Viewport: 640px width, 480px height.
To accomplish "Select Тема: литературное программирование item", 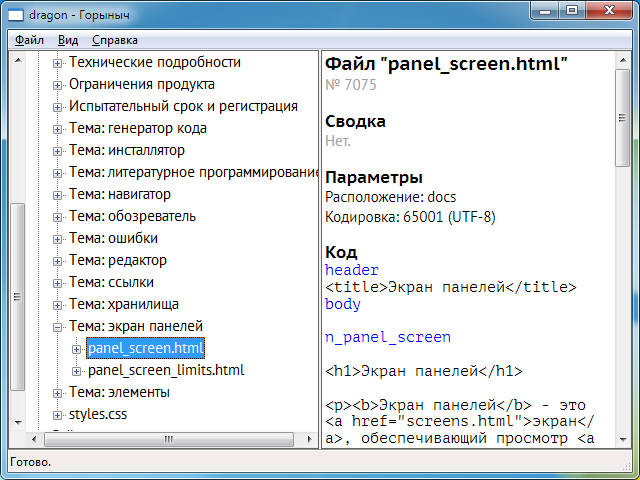I will click(x=193, y=172).
